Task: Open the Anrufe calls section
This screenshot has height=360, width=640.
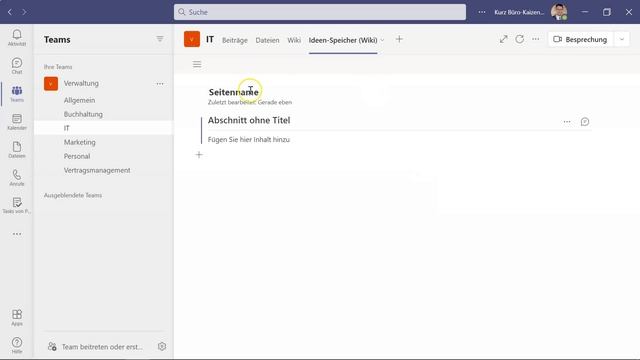Action: tap(17, 178)
